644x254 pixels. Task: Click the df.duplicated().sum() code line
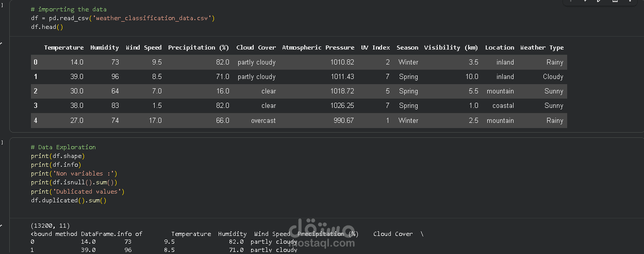(69, 200)
